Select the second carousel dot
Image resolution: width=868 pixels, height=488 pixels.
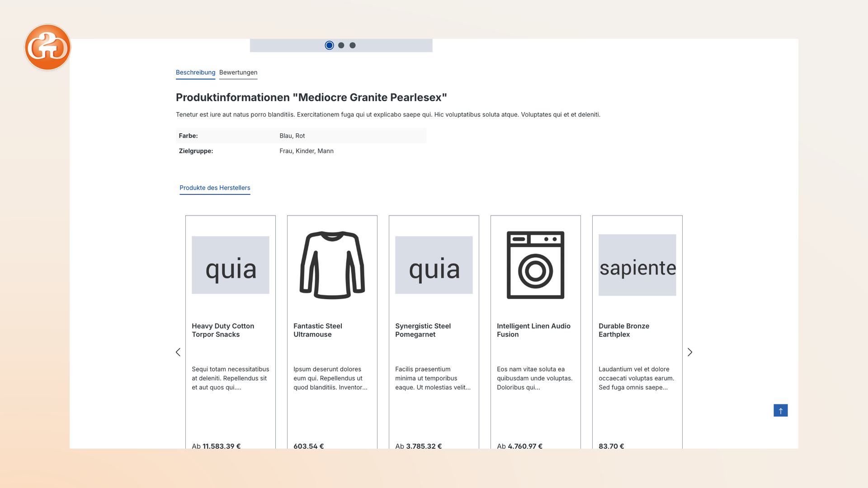coord(341,45)
